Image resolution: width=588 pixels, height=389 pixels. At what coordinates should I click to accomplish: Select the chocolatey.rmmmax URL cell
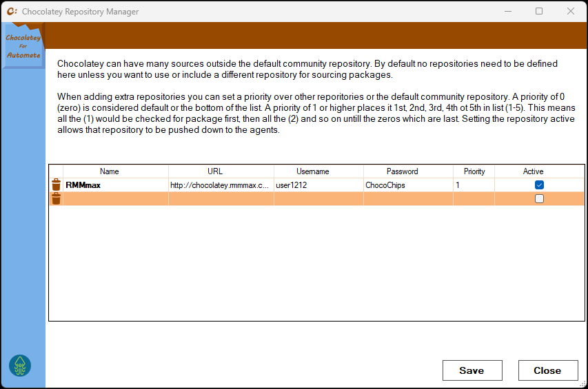click(221, 185)
